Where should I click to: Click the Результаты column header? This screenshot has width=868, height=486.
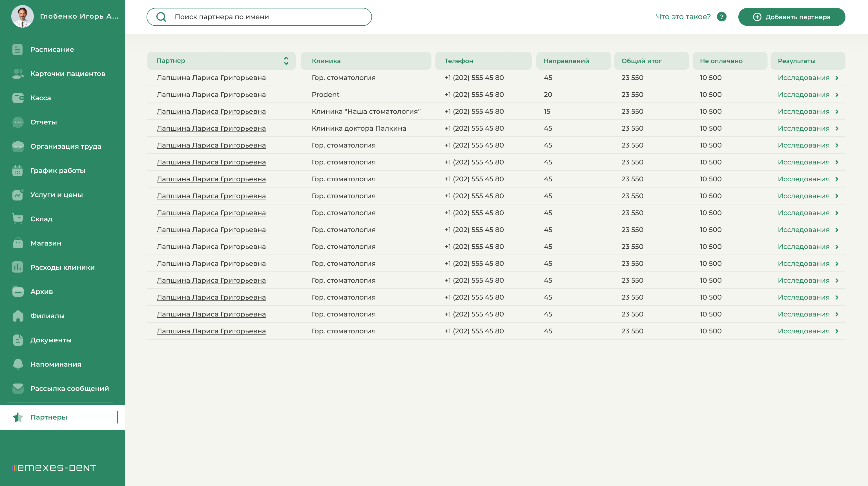pos(808,61)
